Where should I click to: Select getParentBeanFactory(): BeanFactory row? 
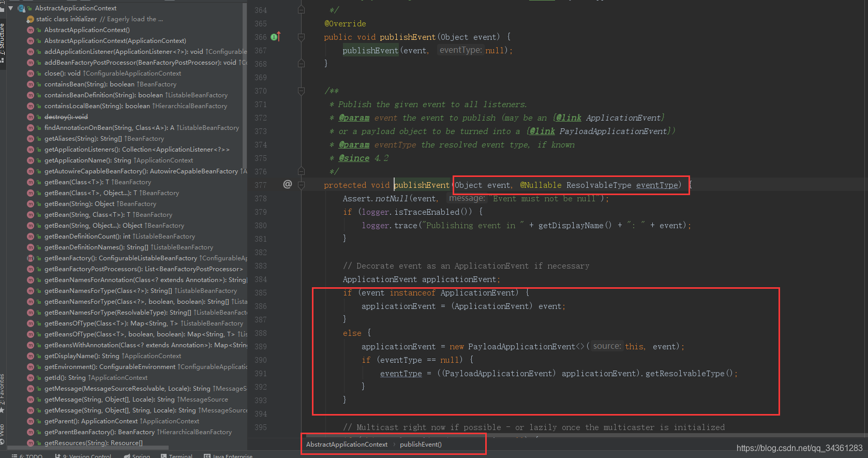(x=138, y=432)
